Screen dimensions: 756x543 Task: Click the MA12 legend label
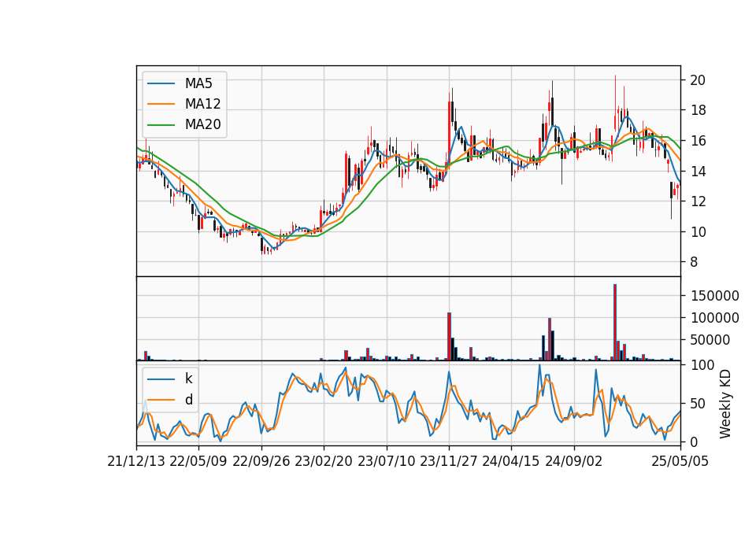[x=202, y=104]
